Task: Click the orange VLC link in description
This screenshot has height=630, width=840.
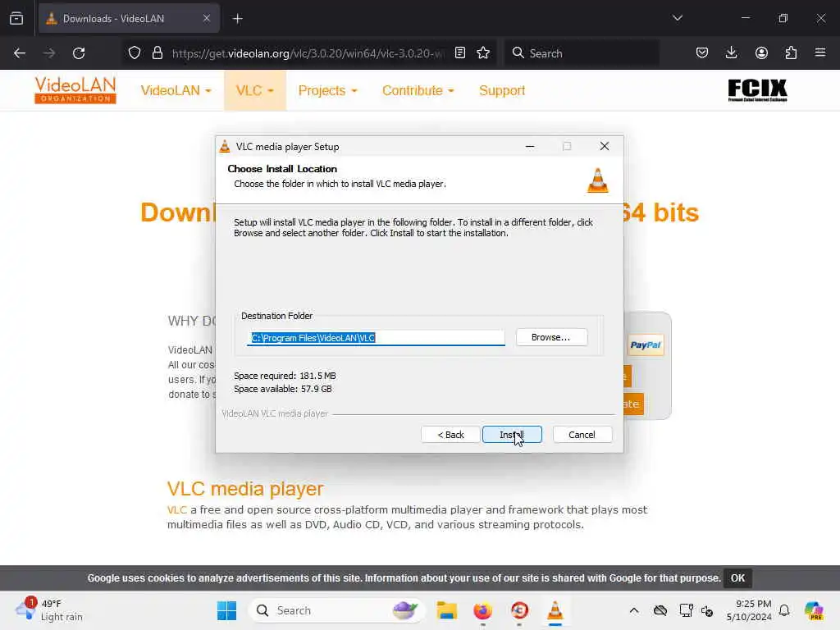Action: tap(177, 509)
